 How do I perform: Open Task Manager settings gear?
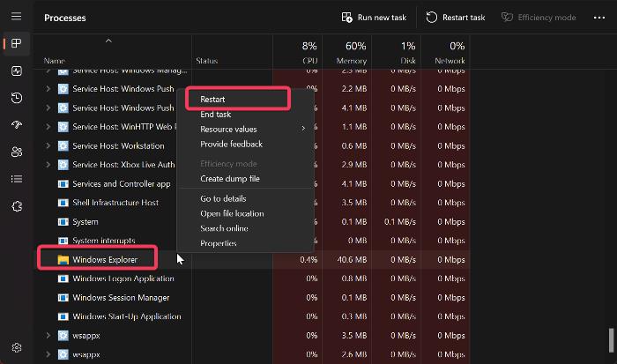point(17,347)
